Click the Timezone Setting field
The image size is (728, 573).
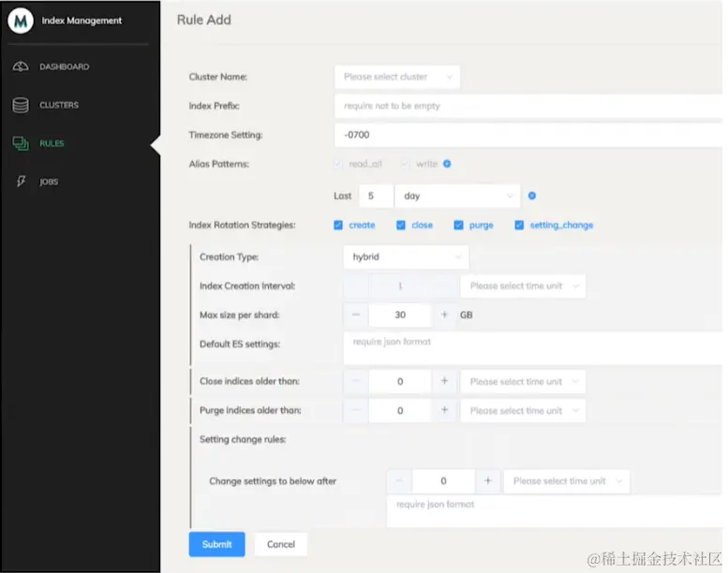coord(528,135)
